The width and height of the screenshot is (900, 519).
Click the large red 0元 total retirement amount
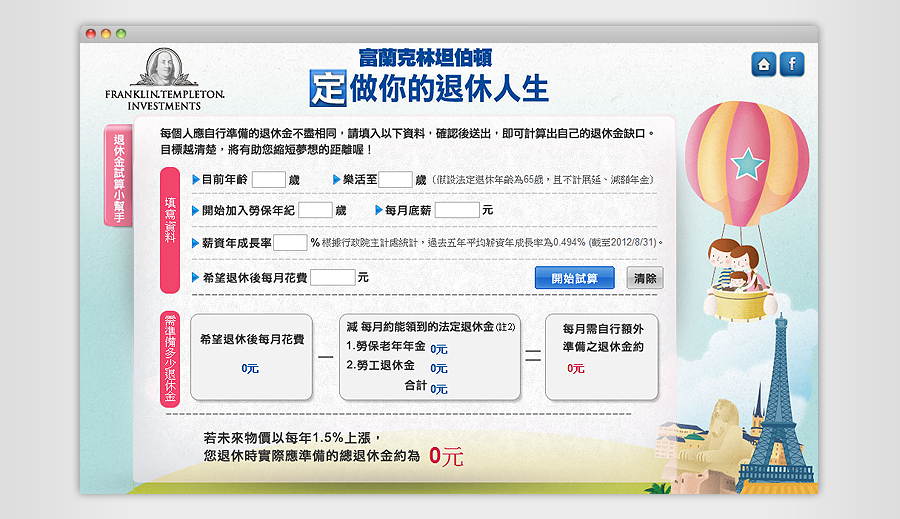click(446, 457)
